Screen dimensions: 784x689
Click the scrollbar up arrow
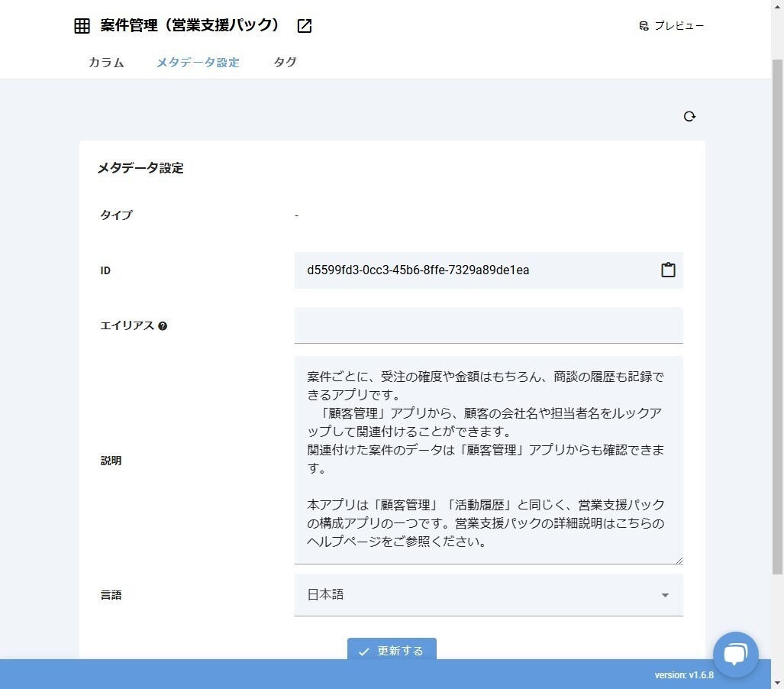click(x=777, y=6)
